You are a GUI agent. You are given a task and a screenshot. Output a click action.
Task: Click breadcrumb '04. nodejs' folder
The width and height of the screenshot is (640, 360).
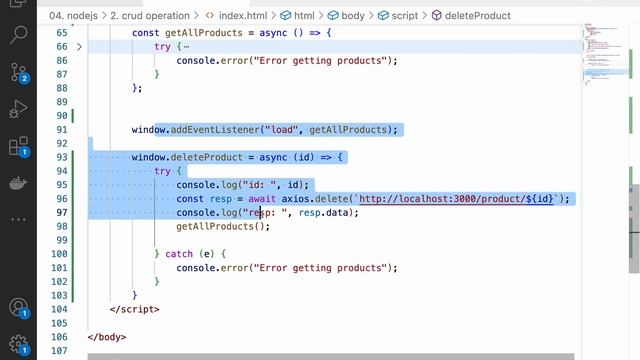(73, 16)
